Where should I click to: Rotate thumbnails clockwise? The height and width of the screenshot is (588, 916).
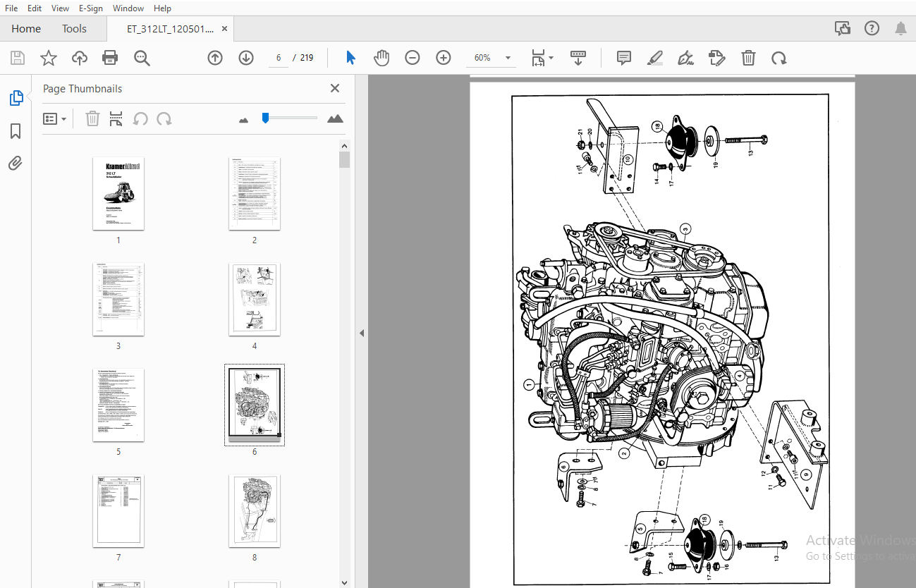[x=164, y=118]
